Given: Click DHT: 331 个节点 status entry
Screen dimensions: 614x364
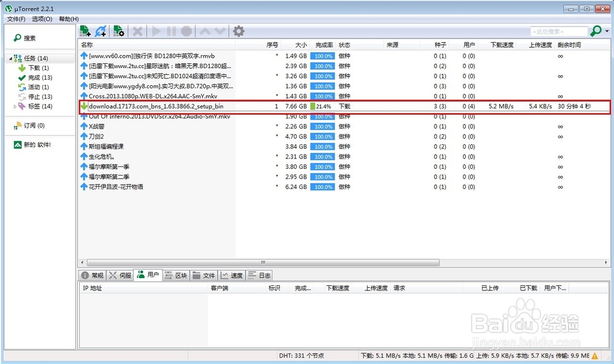Looking at the screenshot, I should 301,356.
